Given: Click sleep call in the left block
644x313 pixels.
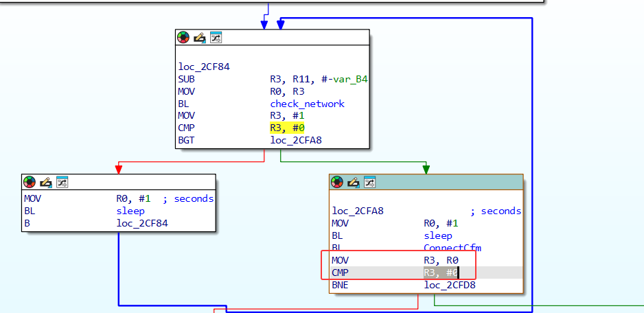Looking at the screenshot, I should pyautogui.click(x=130, y=211).
